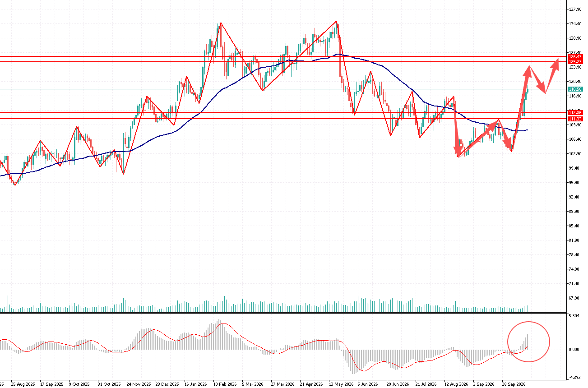This screenshot has height=388, width=588.
Task: Click the current price tag 118.58
Action: (575, 89)
